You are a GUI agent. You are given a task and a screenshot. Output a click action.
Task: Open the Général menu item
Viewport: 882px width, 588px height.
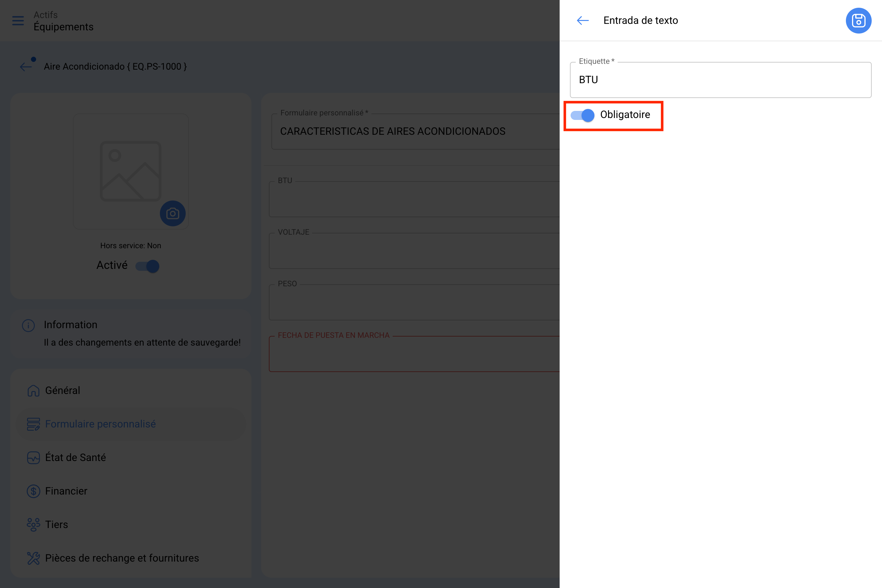click(131, 390)
